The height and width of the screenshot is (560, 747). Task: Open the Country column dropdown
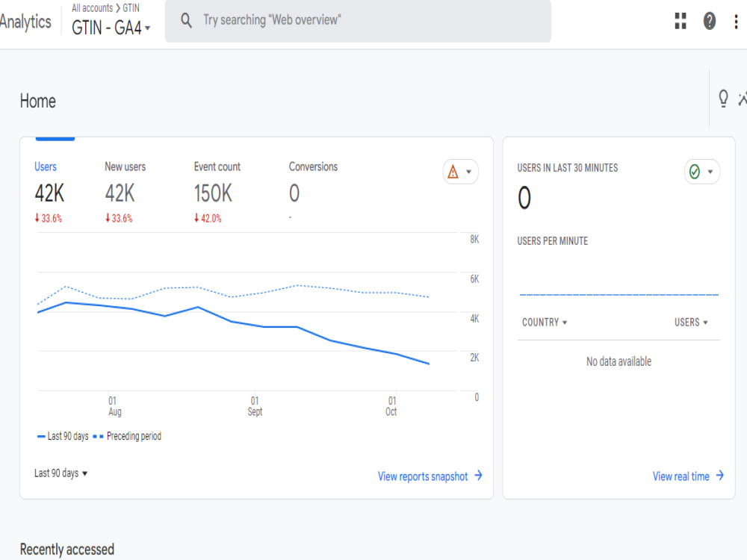point(545,322)
